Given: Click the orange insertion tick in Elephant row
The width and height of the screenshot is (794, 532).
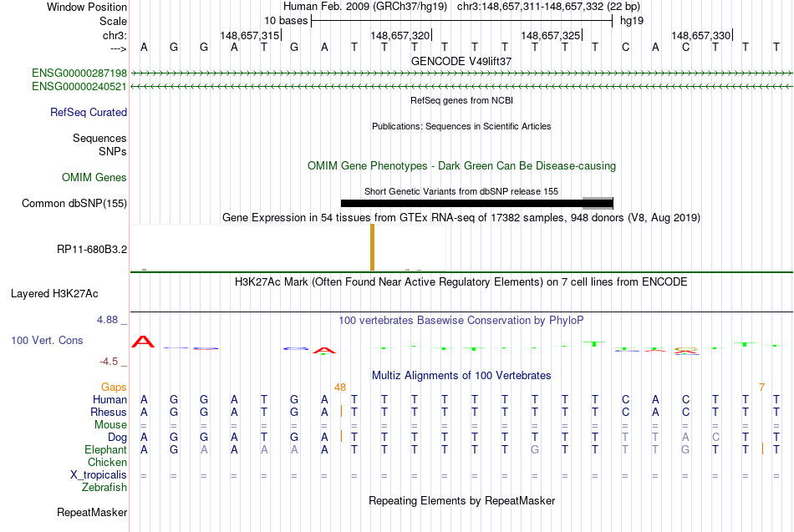Looking at the screenshot, I should click(x=762, y=448).
